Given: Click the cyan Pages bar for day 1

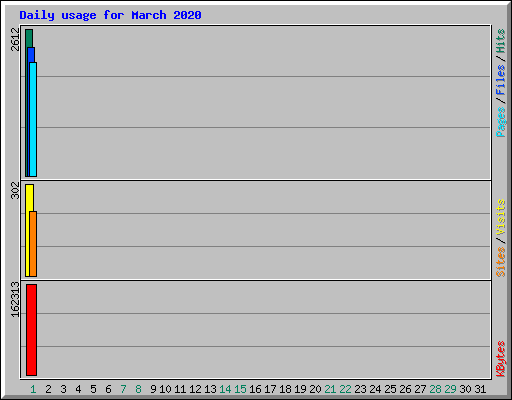Looking at the screenshot, I should [x=33, y=119].
